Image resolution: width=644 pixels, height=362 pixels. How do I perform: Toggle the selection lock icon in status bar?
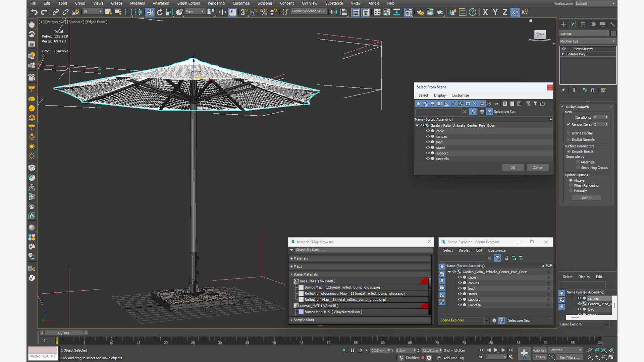click(352, 350)
